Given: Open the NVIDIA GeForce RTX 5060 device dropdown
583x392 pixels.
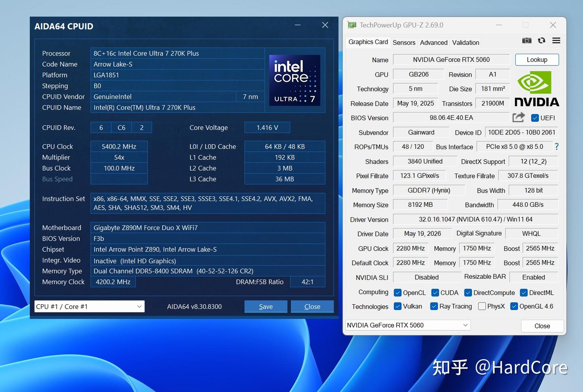Looking at the screenshot, I should [408, 325].
